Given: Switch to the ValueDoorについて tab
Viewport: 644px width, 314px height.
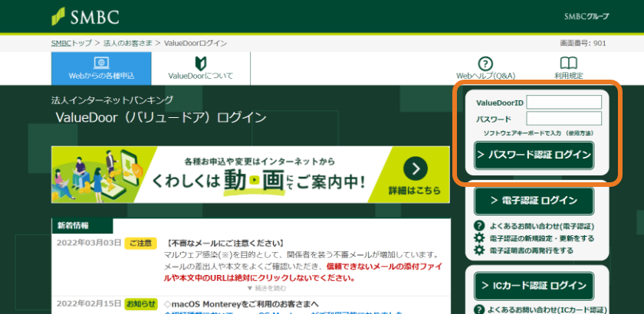Looking at the screenshot, I should [200, 69].
